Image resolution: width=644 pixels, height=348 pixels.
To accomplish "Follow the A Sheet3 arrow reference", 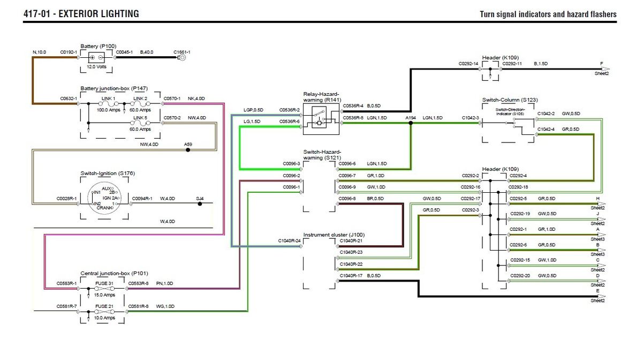I will (x=598, y=234).
